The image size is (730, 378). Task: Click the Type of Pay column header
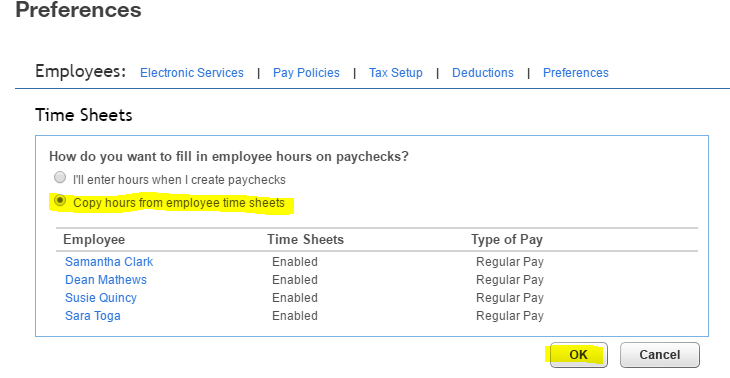[x=507, y=240]
